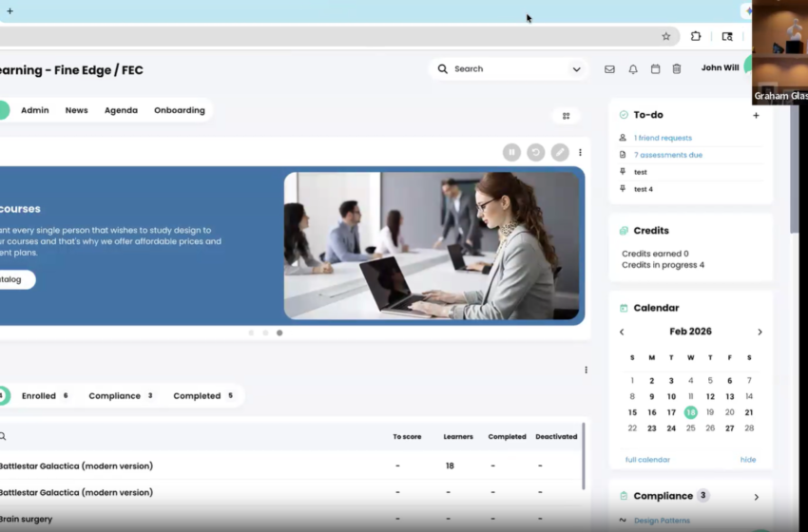Expand Compliance widget chevron
808x532 pixels.
pyautogui.click(x=757, y=497)
